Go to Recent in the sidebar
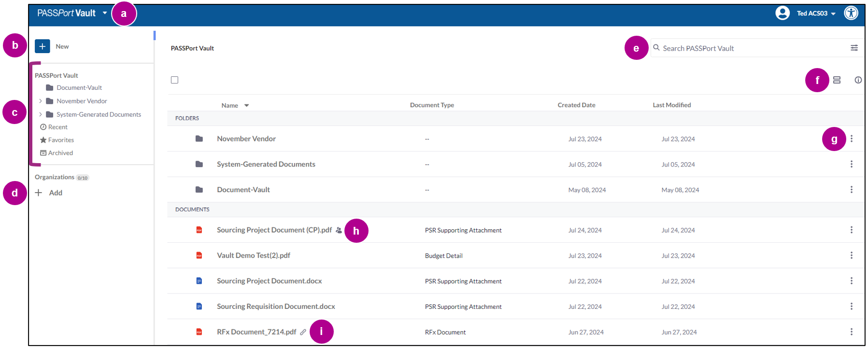The image size is (868, 348). point(57,127)
